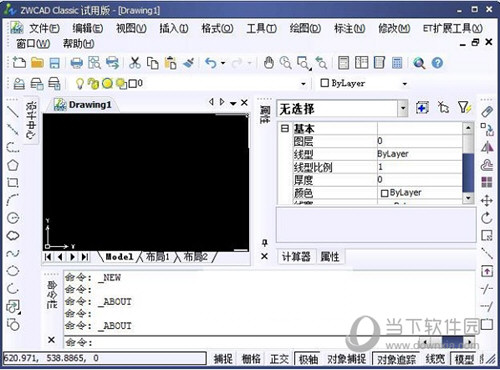Close the Drawing1 tab with X

[244, 103]
